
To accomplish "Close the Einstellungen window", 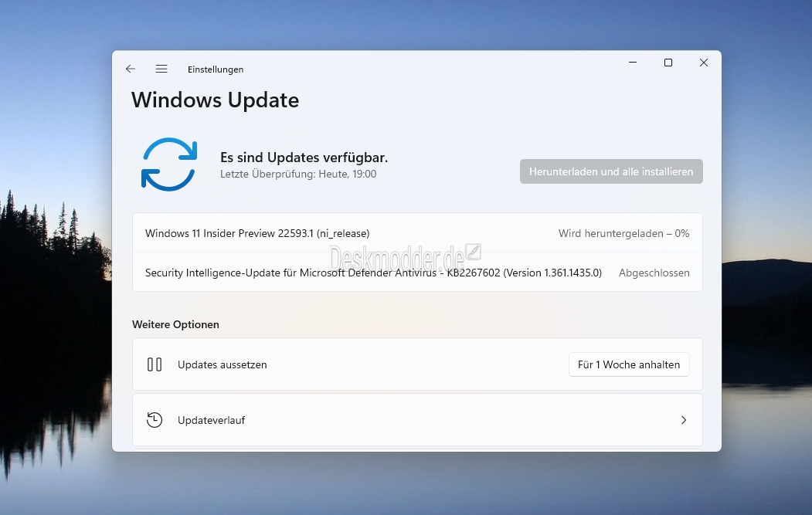I will tap(703, 63).
